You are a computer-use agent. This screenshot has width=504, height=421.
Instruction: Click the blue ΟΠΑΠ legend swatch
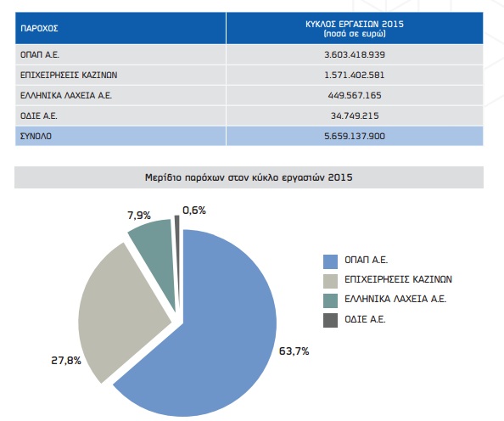point(330,261)
